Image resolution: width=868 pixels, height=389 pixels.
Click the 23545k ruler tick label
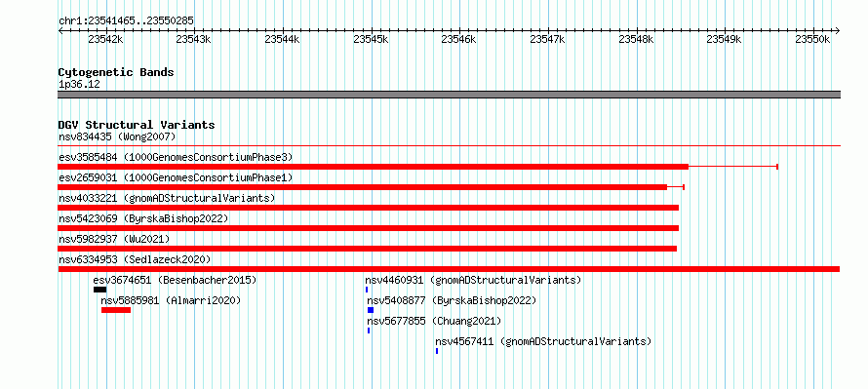371,39
